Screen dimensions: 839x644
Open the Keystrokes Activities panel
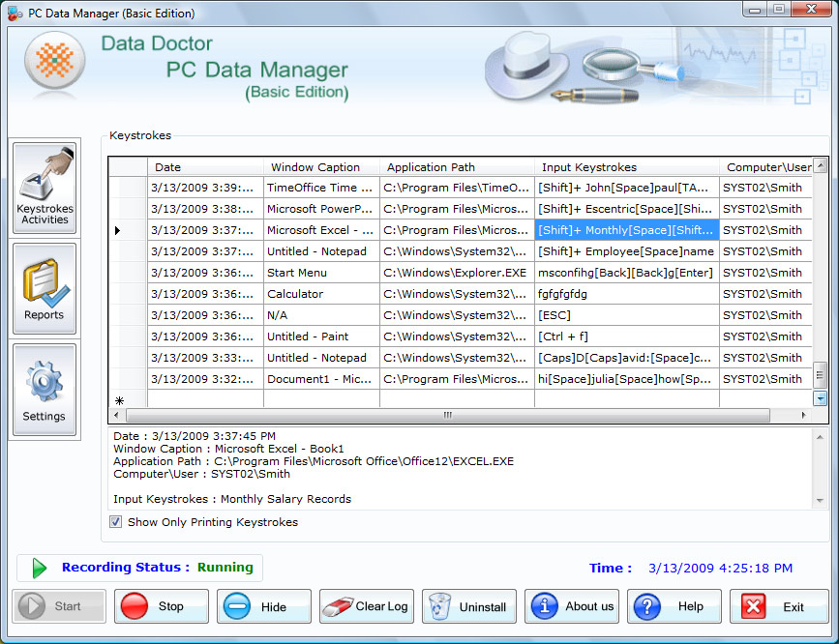(45, 187)
